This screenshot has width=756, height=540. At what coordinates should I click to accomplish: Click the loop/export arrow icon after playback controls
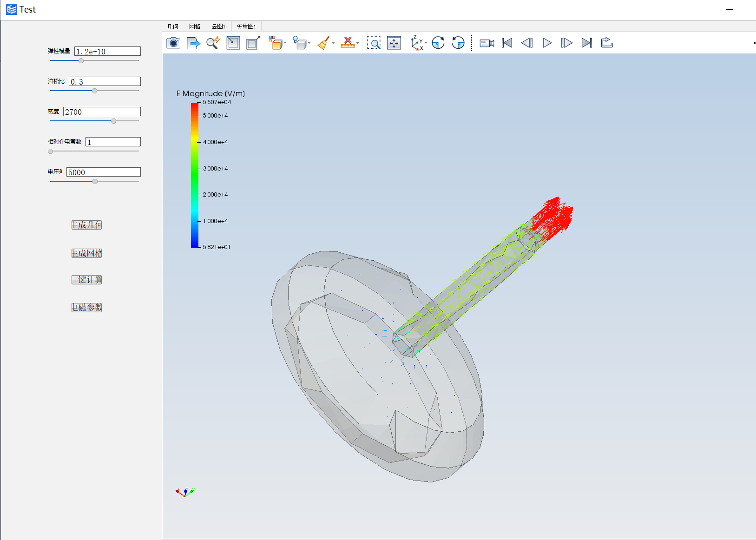pyautogui.click(x=607, y=43)
